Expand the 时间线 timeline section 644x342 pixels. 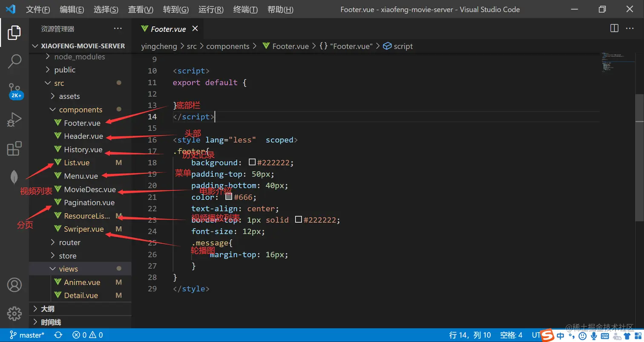[x=80, y=322]
